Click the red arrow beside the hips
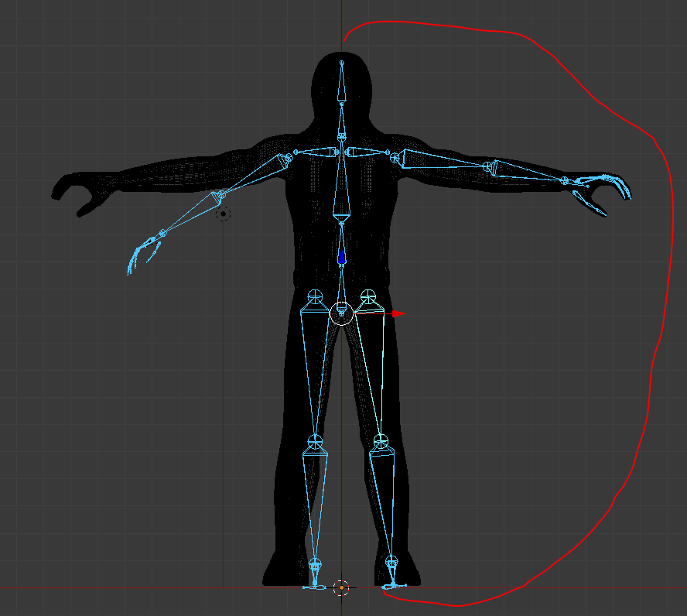The height and width of the screenshot is (616, 687). click(x=396, y=314)
